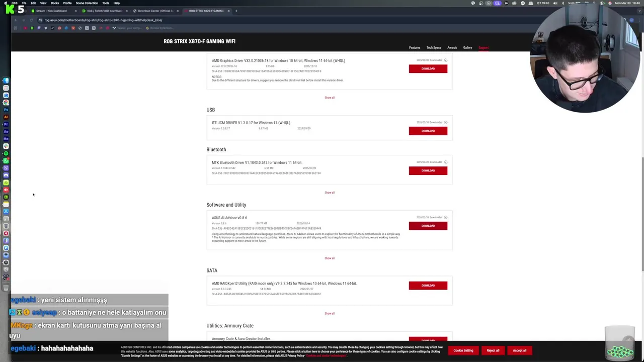Open the Tools menu
The image size is (644, 362).
point(106,3)
